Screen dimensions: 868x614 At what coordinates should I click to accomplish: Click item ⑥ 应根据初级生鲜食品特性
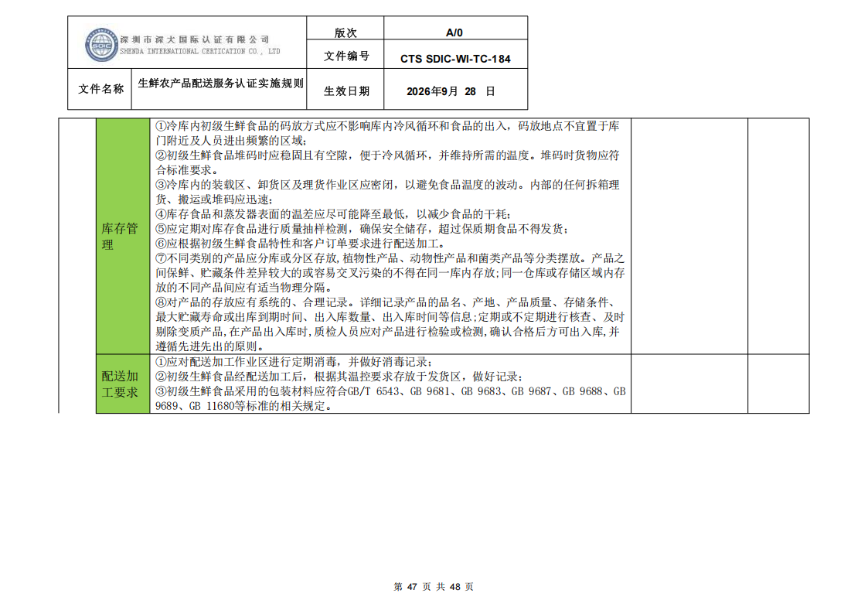point(301,244)
